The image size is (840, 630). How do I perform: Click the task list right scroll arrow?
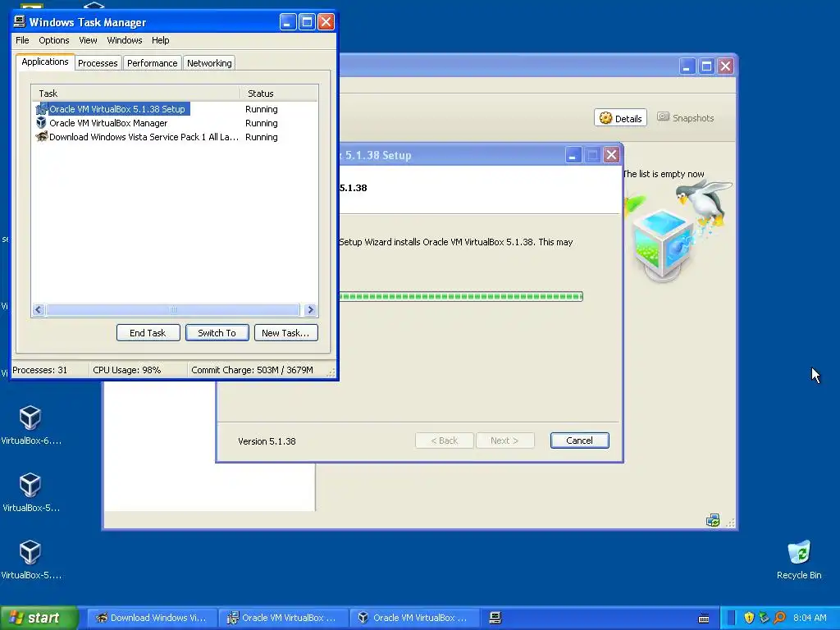[310, 309]
